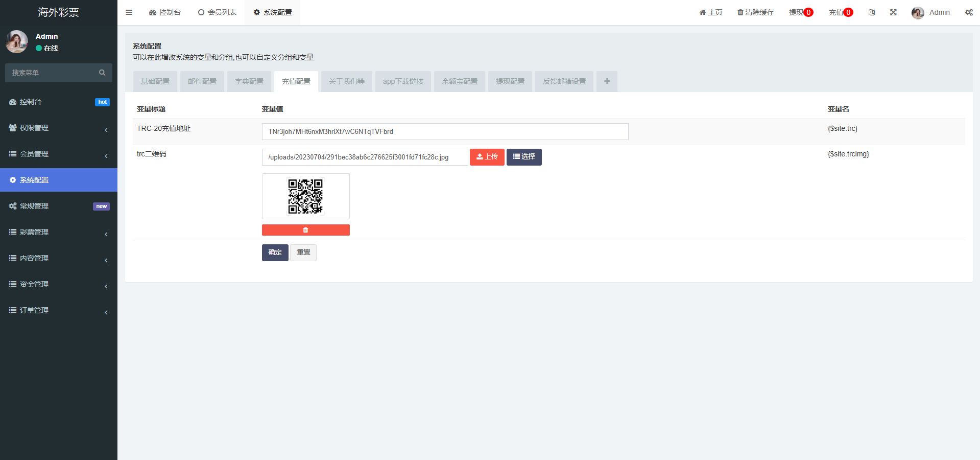Screen dimensions: 980x460
Task: Click the fullscreen expand icon
Action: tap(893, 12)
